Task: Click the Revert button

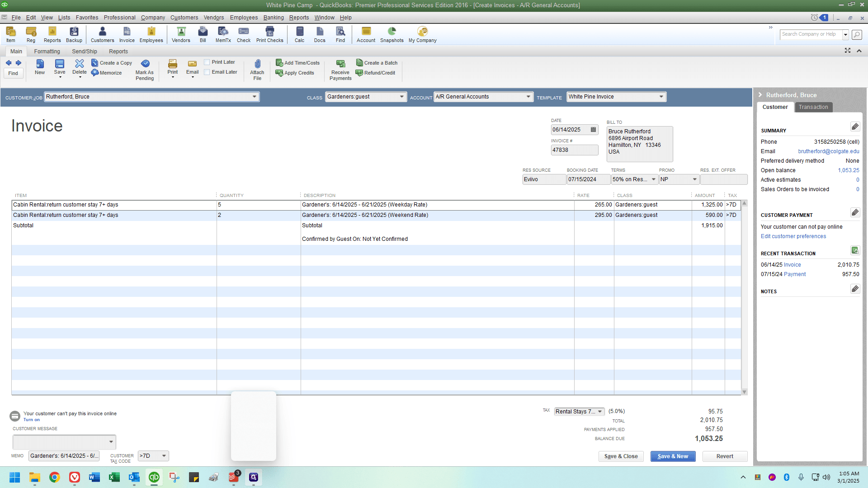Action: pyautogui.click(x=725, y=456)
